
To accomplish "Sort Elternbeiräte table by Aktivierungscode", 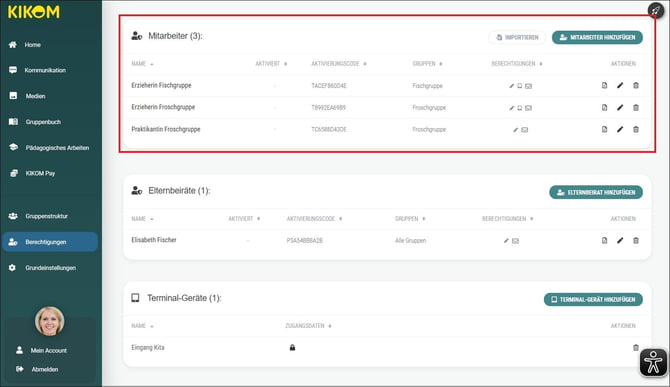I will click(314, 219).
